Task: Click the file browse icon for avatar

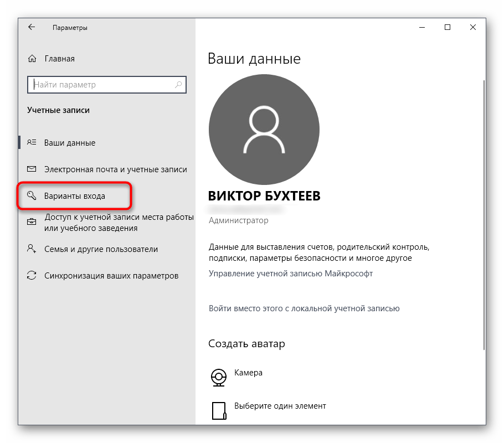Action: 219,410
